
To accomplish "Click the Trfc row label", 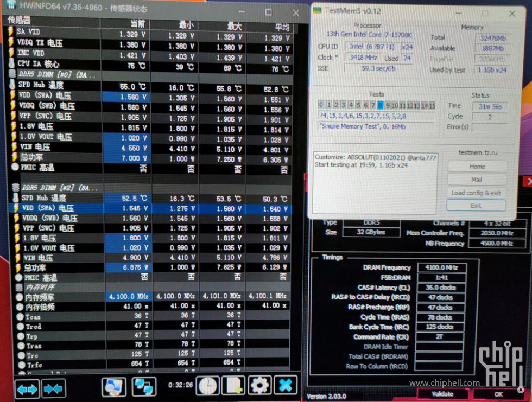I will (34, 365).
